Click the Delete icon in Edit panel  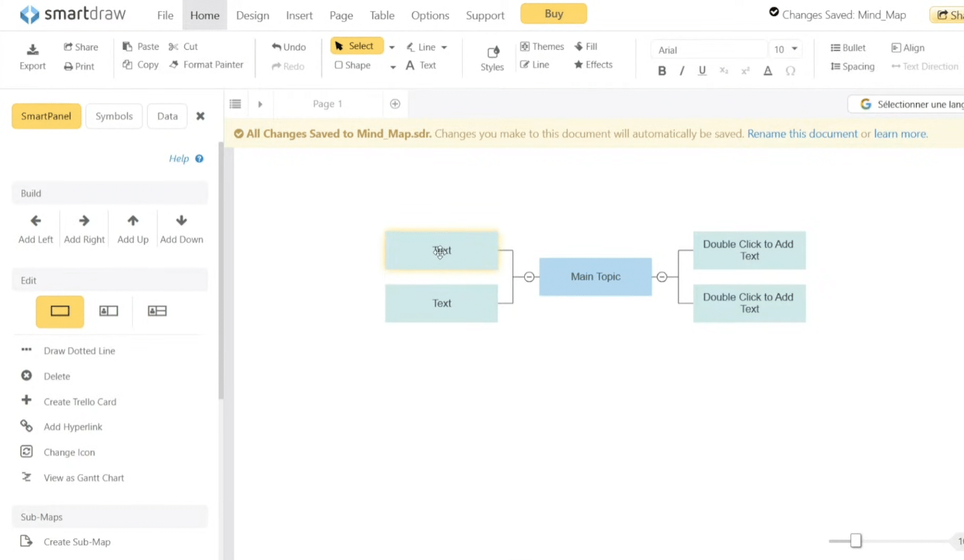tap(26, 376)
